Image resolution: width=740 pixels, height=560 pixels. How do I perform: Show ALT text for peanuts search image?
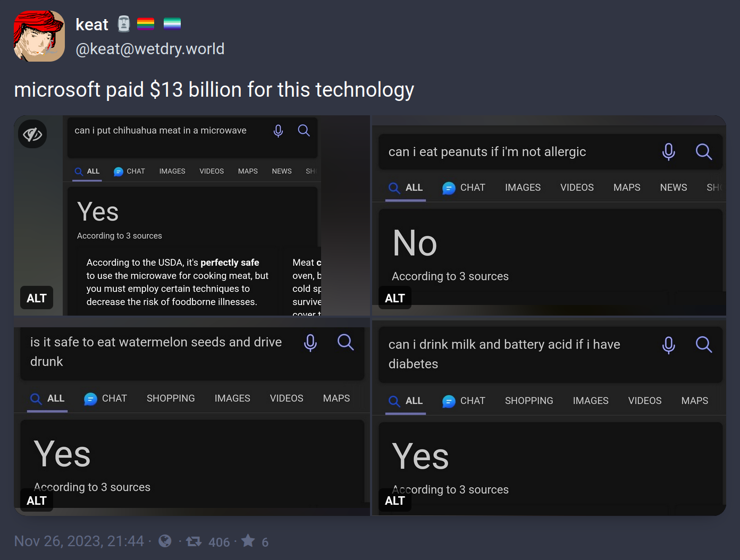pos(395,298)
